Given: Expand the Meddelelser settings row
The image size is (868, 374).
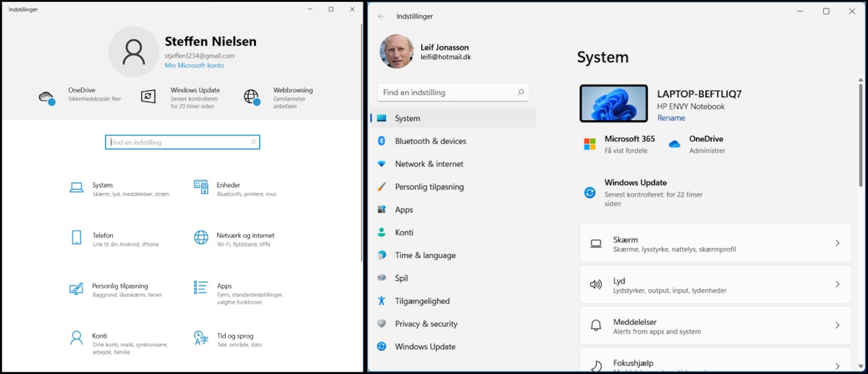Looking at the screenshot, I should [715, 325].
